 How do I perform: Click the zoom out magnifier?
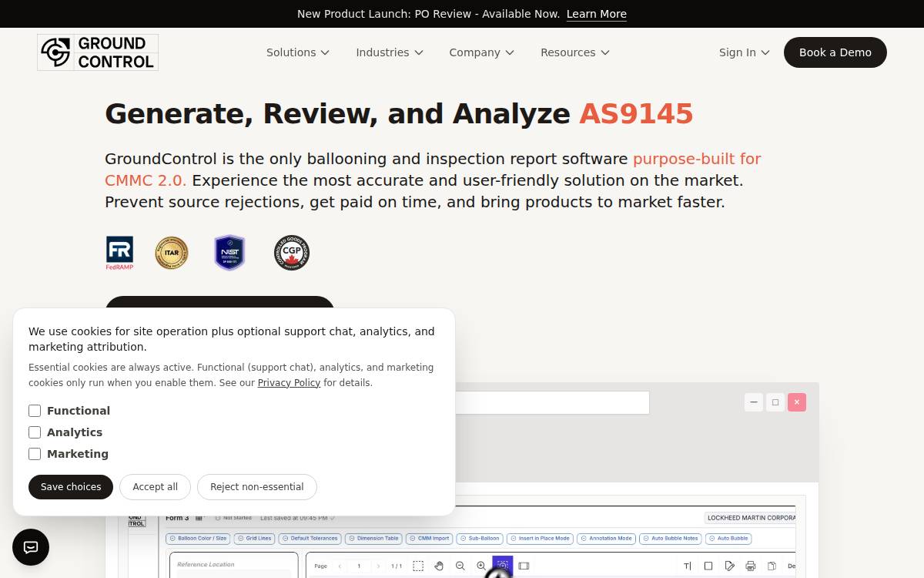coord(460,566)
